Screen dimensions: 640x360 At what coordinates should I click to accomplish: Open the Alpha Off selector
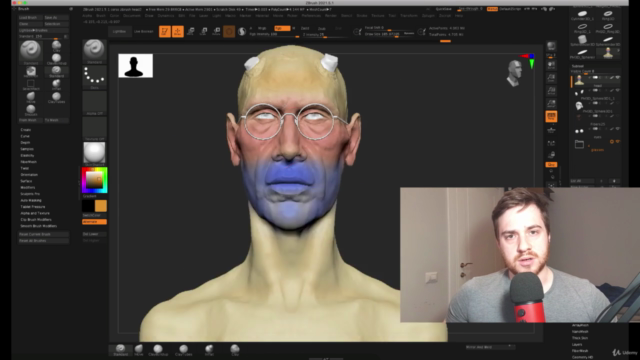[x=94, y=103]
